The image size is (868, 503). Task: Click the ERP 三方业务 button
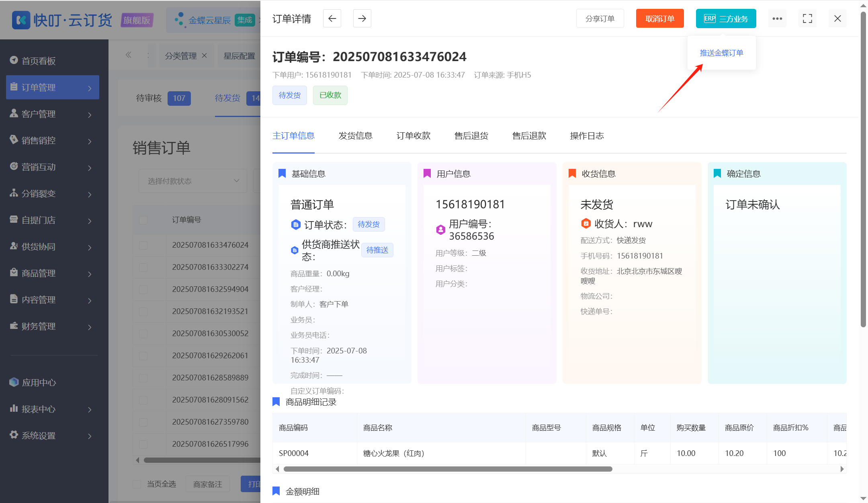point(726,18)
